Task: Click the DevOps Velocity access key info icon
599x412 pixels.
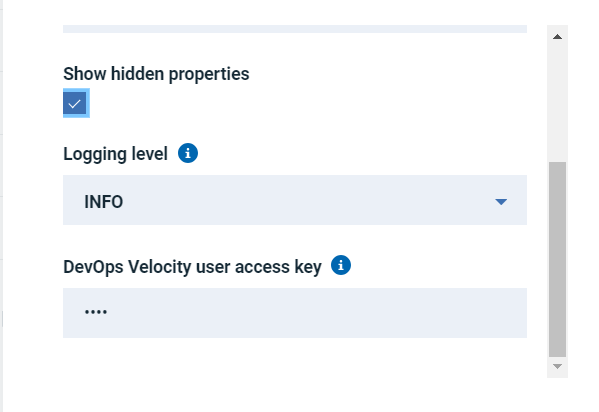Action: [341, 265]
